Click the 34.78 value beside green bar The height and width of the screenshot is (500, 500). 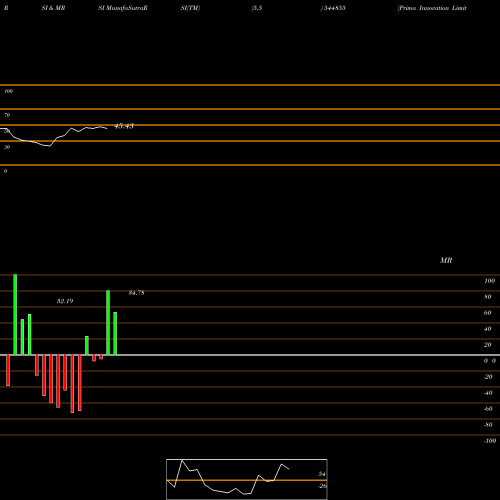pyautogui.click(x=137, y=293)
